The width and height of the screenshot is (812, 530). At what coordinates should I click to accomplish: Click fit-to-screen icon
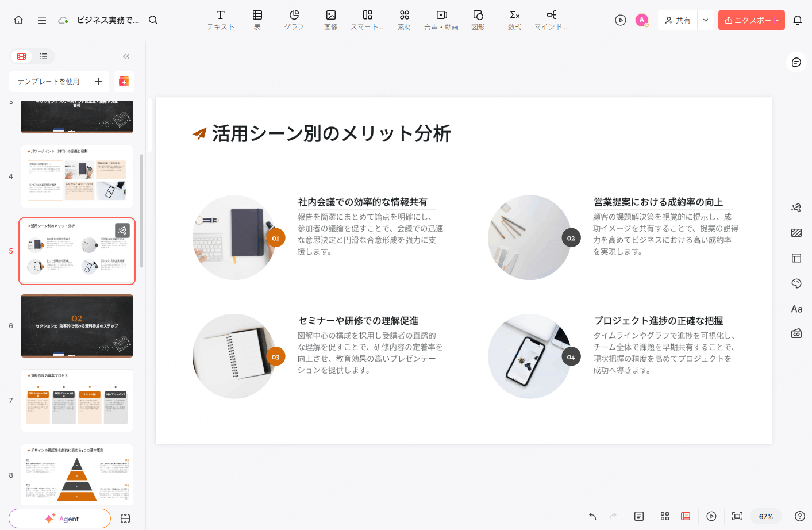737,516
